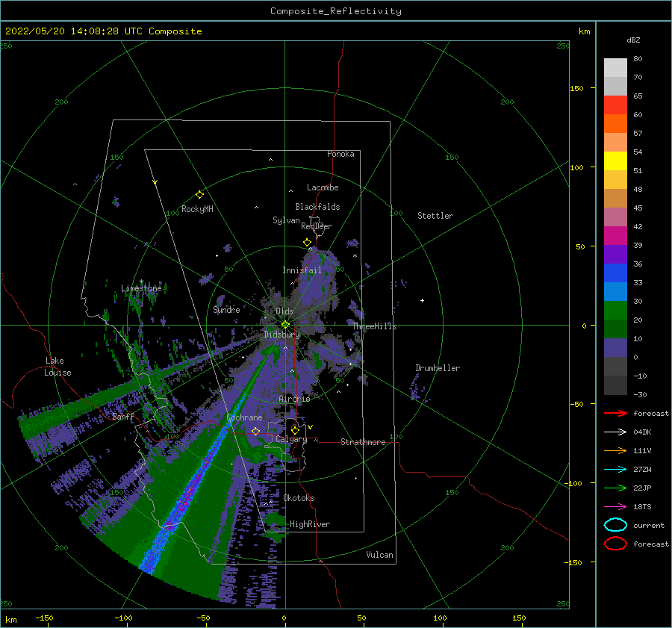Click the Stettler city label

(435, 216)
